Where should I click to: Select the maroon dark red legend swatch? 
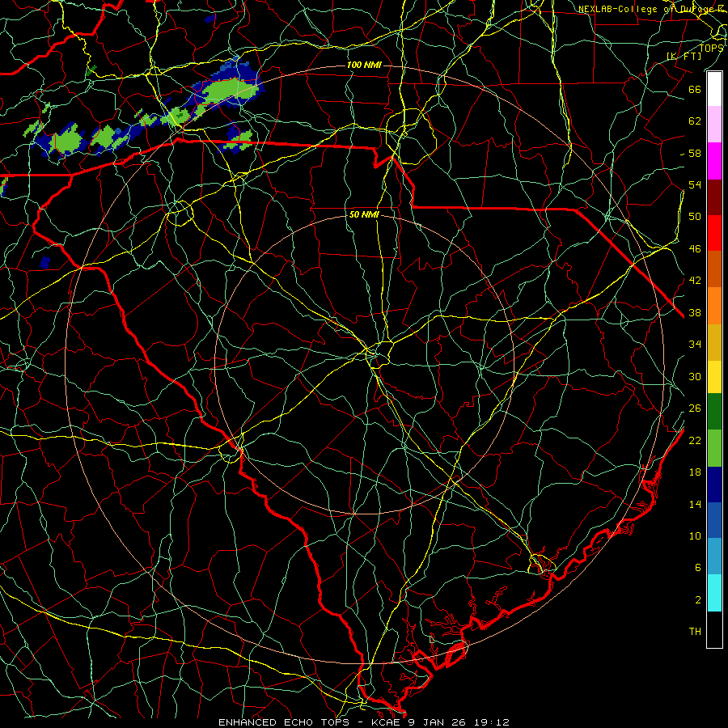714,197
